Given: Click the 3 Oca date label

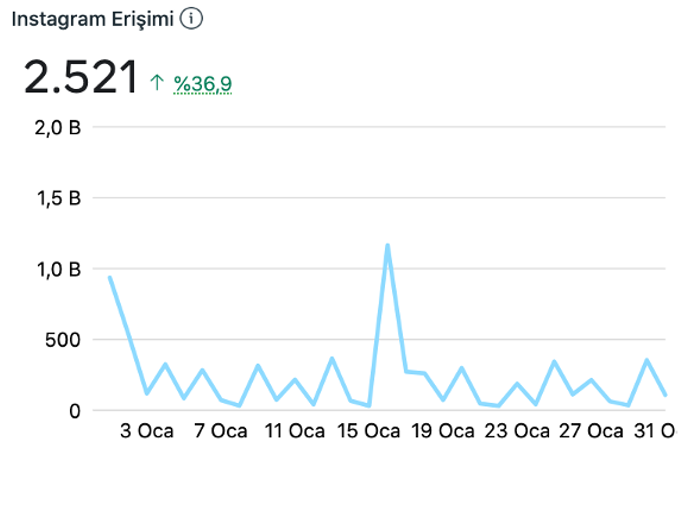Looking at the screenshot, I should point(147,431).
